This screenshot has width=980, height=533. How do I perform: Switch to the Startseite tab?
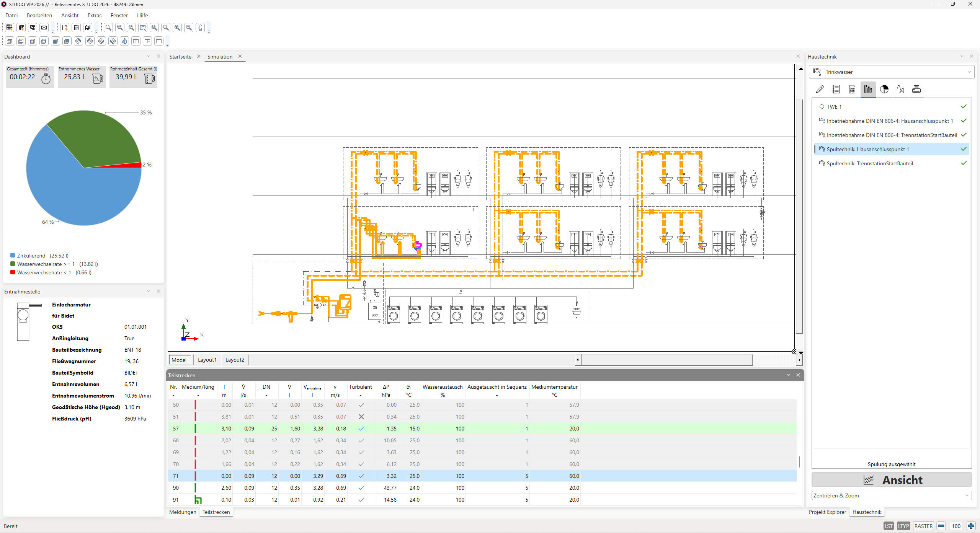(x=180, y=57)
